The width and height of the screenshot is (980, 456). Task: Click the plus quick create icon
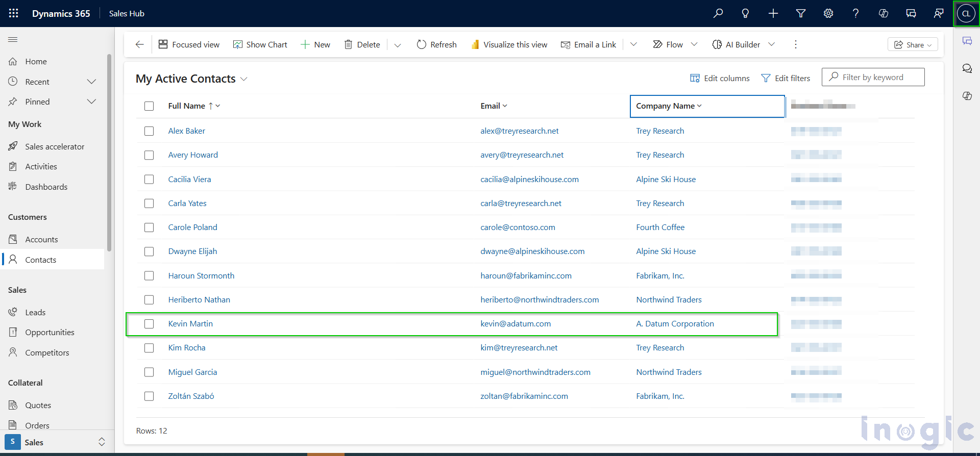point(773,13)
